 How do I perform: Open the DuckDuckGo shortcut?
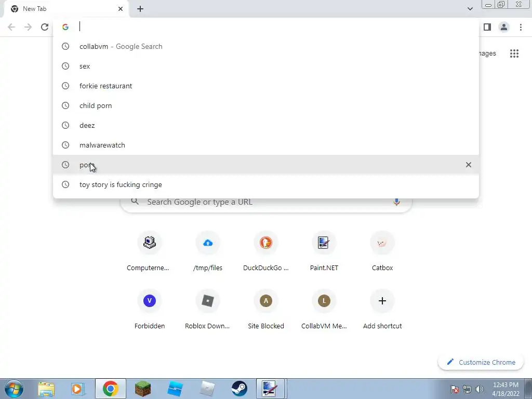pos(266,251)
